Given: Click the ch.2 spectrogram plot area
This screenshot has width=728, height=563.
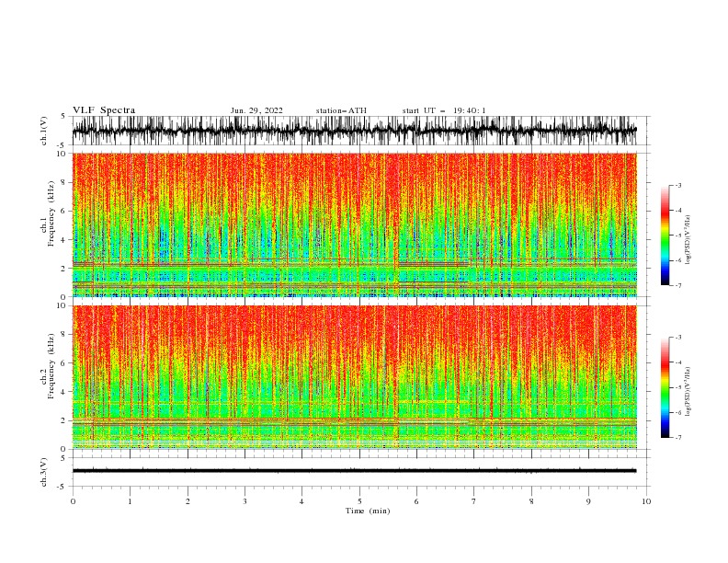Looking at the screenshot, I should pyautogui.click(x=354, y=377).
